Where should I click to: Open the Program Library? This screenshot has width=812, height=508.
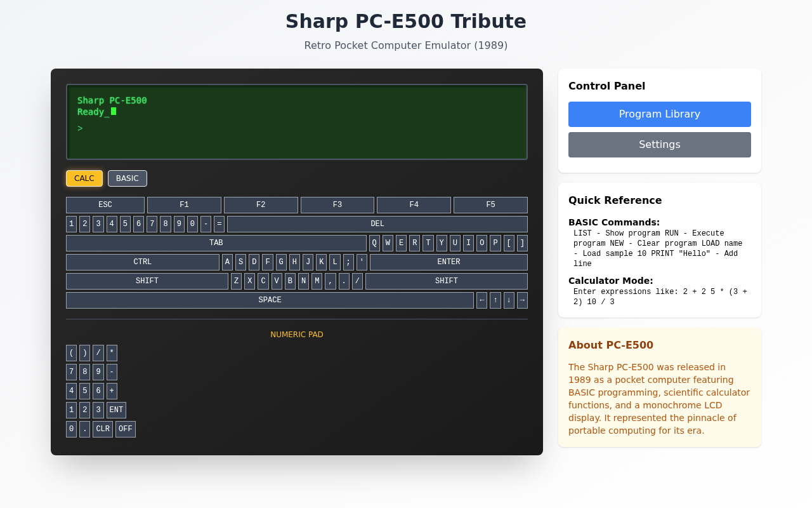click(659, 114)
